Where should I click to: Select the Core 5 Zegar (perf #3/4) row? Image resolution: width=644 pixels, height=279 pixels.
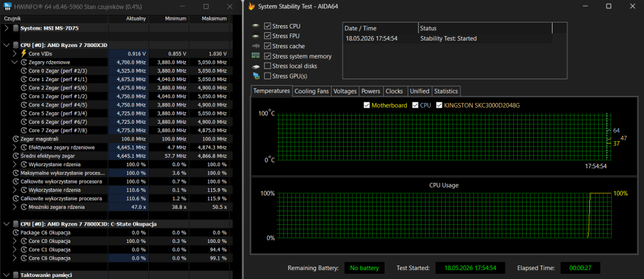coord(115,113)
